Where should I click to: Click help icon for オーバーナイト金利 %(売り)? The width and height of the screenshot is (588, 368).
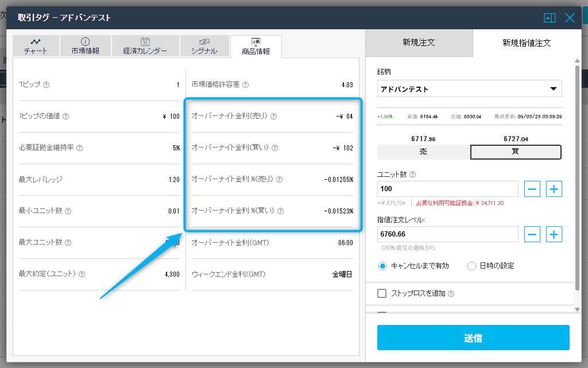click(280, 180)
